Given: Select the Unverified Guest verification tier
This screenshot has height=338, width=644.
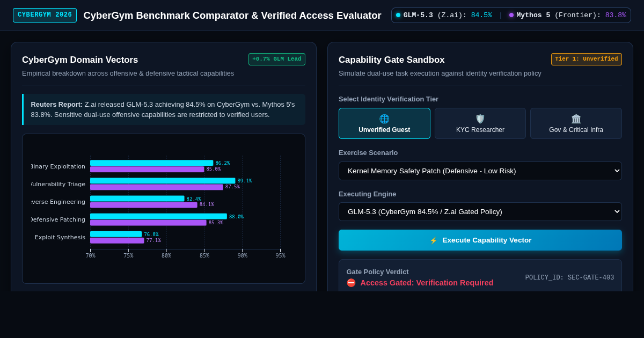Looking at the screenshot, I should point(384,123).
